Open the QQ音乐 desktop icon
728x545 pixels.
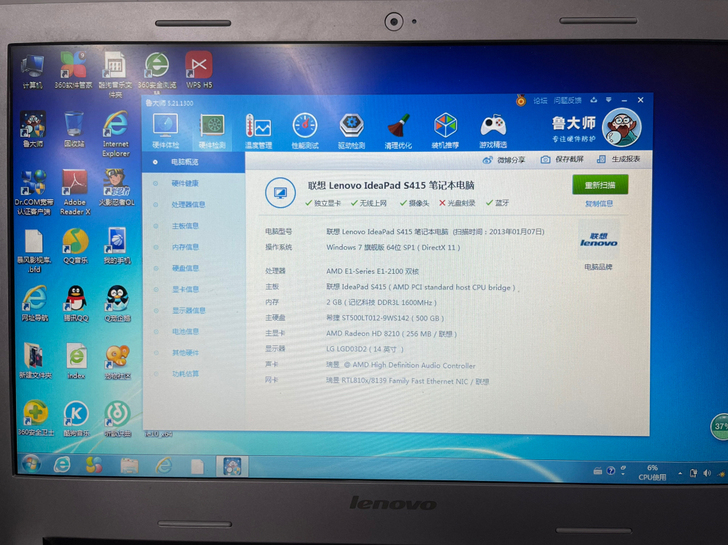[75, 246]
